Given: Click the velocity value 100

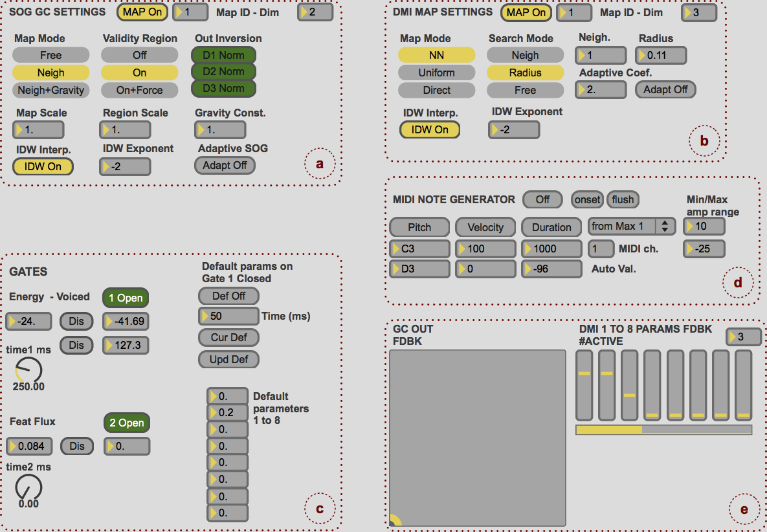Looking at the screenshot, I should [x=485, y=249].
